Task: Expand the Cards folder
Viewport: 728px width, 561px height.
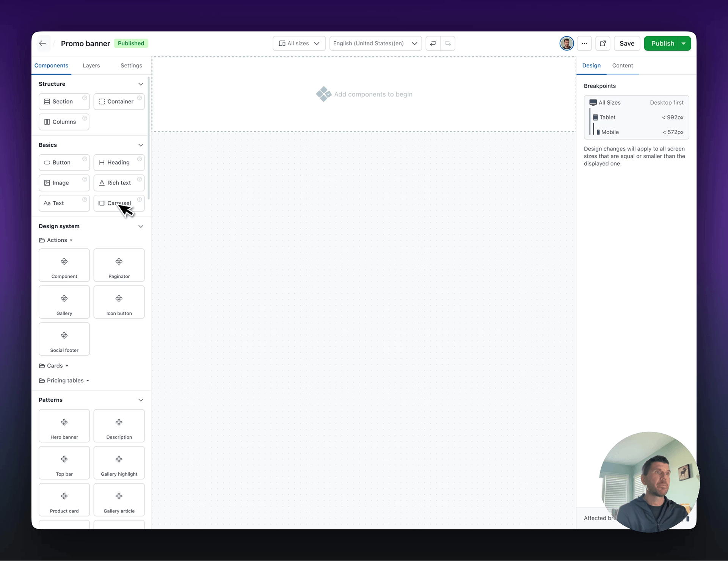Action: click(54, 366)
